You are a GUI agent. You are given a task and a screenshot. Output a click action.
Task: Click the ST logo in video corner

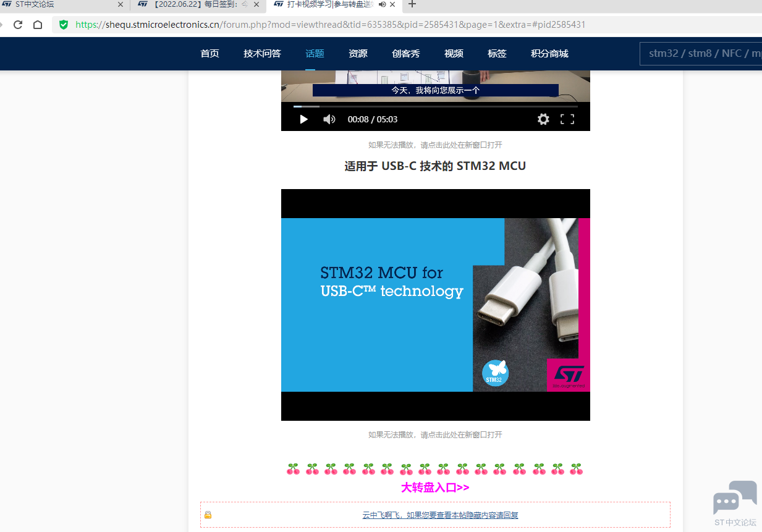click(x=569, y=374)
